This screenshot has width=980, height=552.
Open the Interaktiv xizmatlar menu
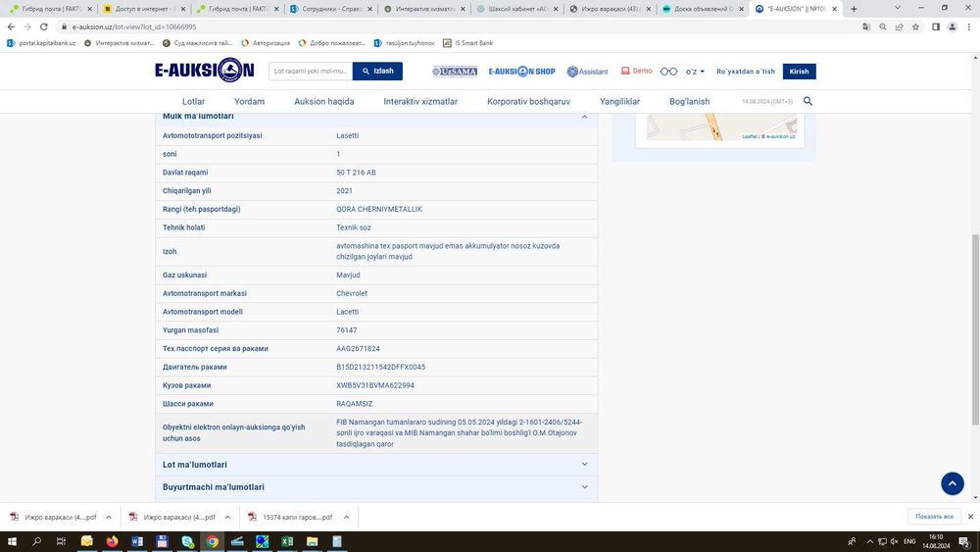click(420, 101)
